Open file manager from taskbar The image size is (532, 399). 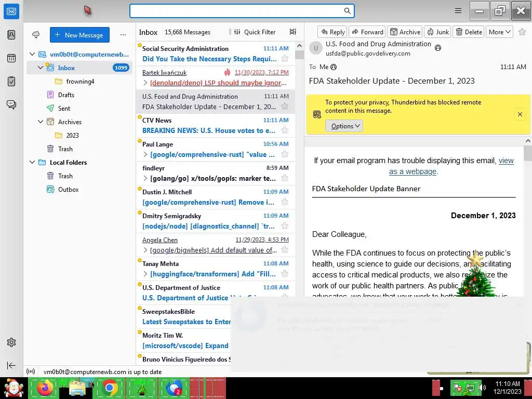(77, 388)
